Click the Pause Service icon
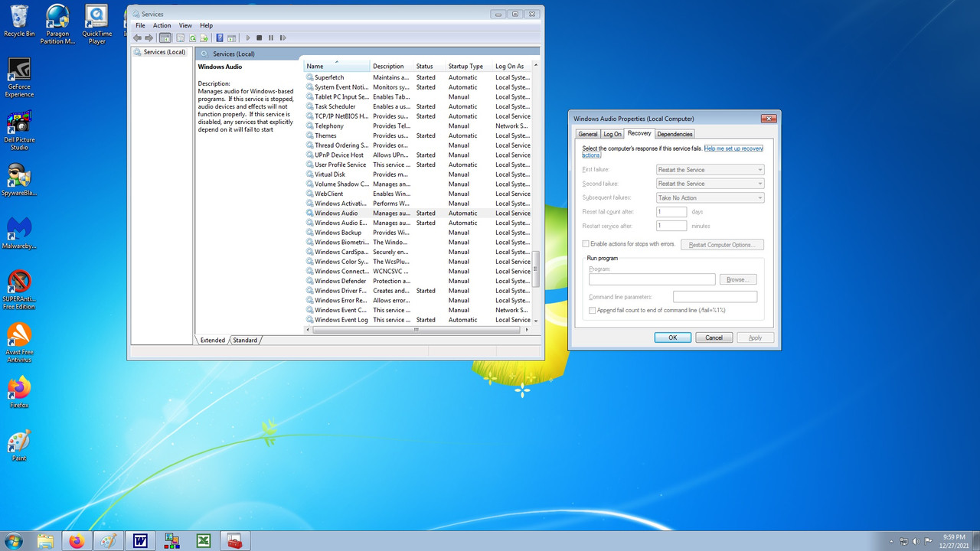Screen dimensions: 980x551 (271, 37)
